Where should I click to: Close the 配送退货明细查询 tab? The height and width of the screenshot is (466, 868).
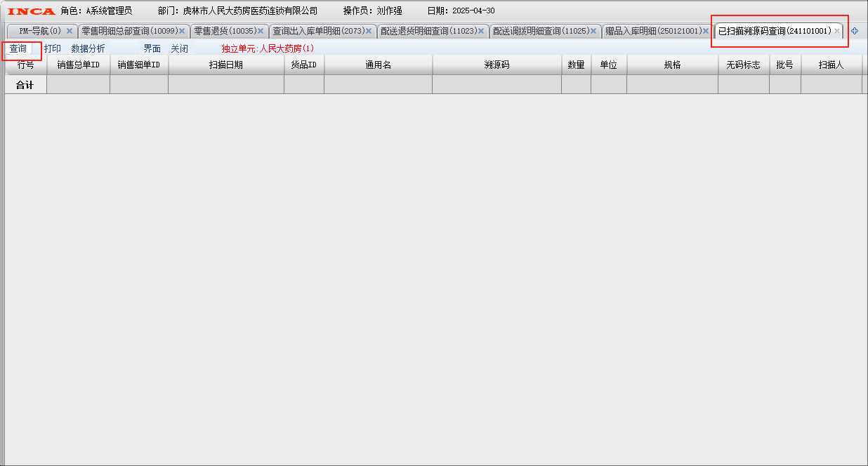click(481, 31)
